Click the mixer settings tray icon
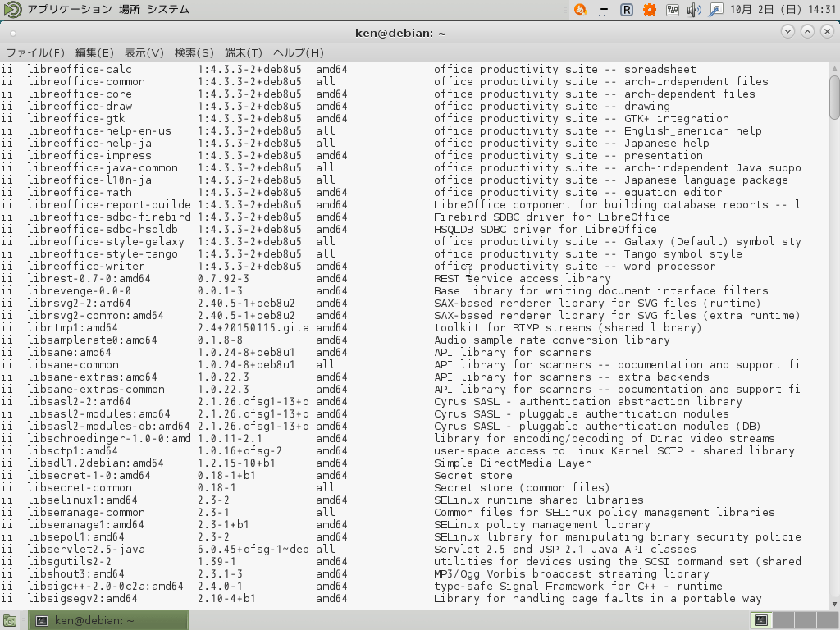The width and height of the screenshot is (840, 630). point(673,10)
